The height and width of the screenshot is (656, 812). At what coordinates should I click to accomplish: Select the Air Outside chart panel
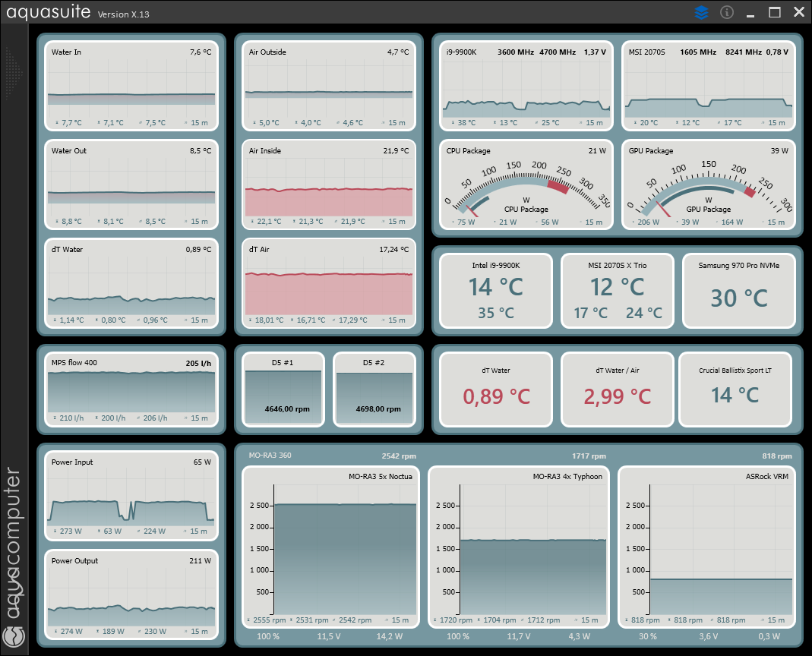(x=329, y=87)
